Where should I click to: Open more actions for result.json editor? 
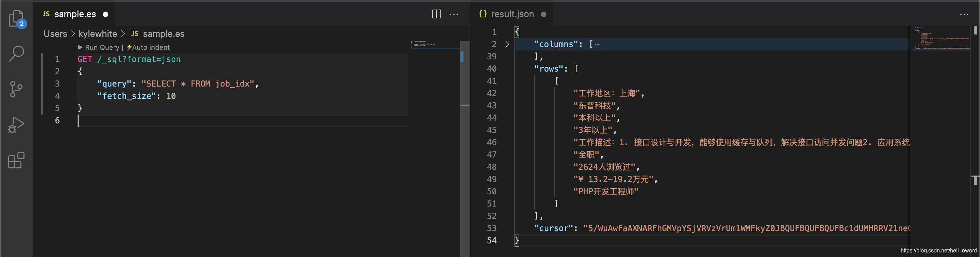coord(964,15)
